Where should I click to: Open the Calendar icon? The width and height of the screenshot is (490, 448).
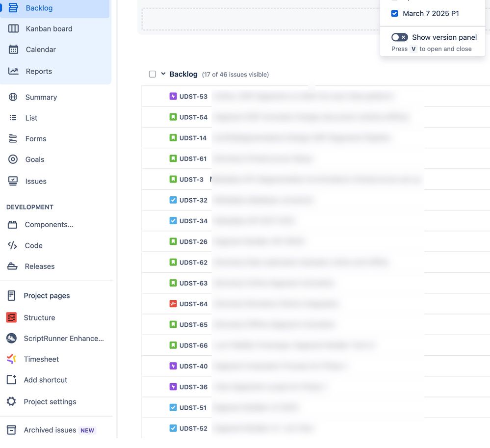click(13, 50)
